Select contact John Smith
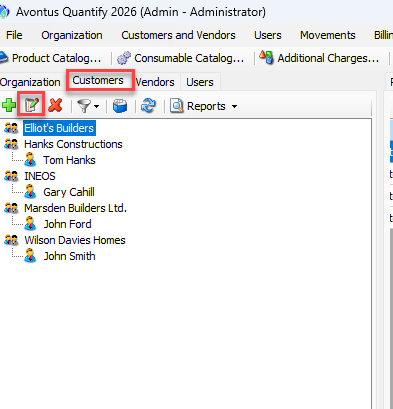The image size is (393, 409). pos(69,256)
